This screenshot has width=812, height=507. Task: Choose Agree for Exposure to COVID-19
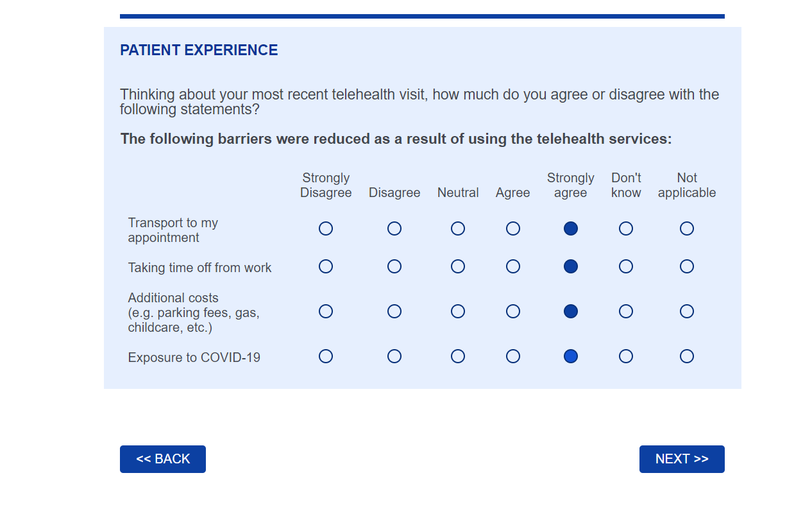[x=513, y=356]
